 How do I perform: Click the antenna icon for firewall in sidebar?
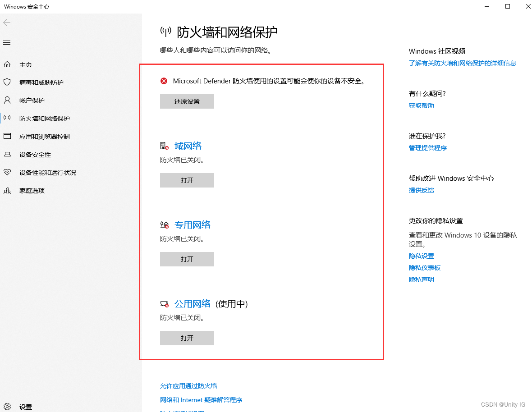(7, 118)
